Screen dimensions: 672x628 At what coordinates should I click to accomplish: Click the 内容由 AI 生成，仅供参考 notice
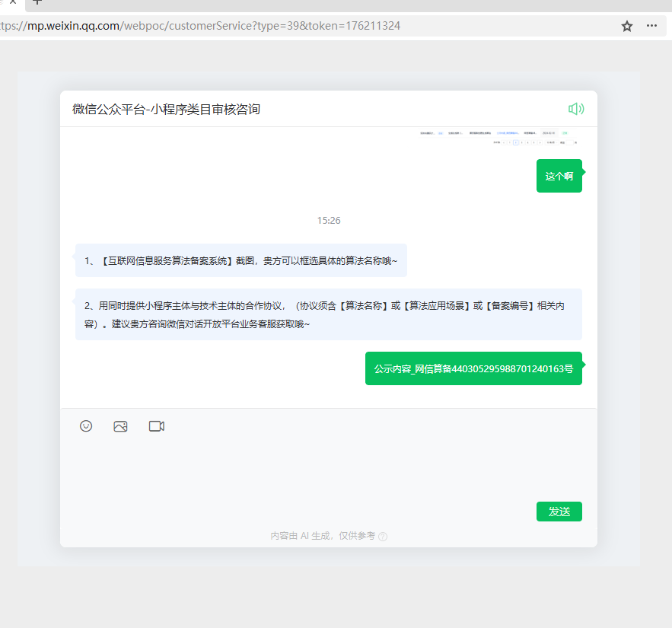click(323, 536)
